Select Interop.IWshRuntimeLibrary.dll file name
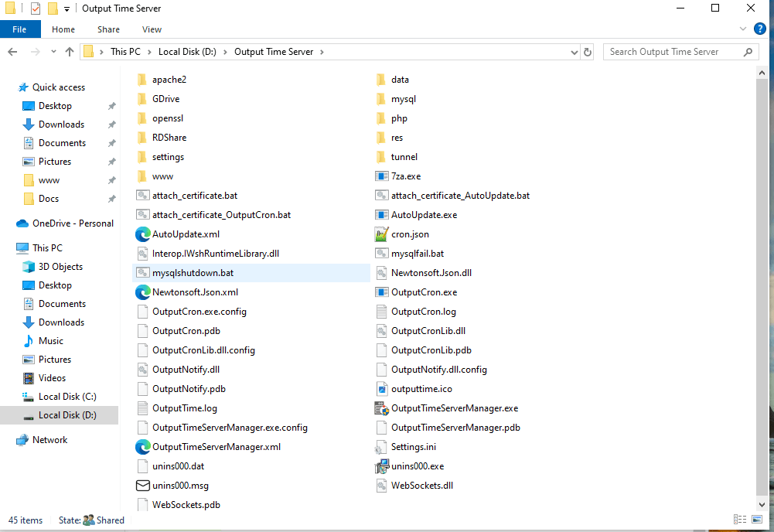This screenshot has width=774, height=532. click(216, 254)
